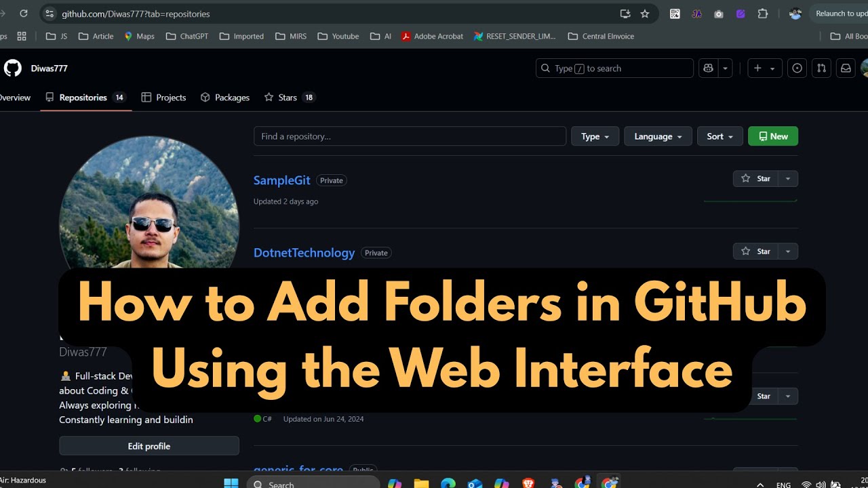Click the site info icon in address bar
Screen dimensions: 868x488
click(x=49, y=14)
